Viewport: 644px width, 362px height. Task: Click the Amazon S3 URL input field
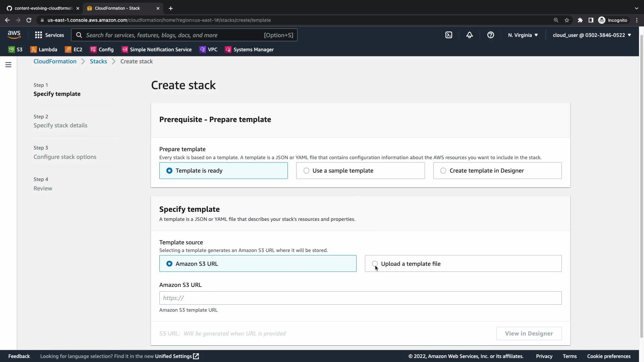pos(360,298)
